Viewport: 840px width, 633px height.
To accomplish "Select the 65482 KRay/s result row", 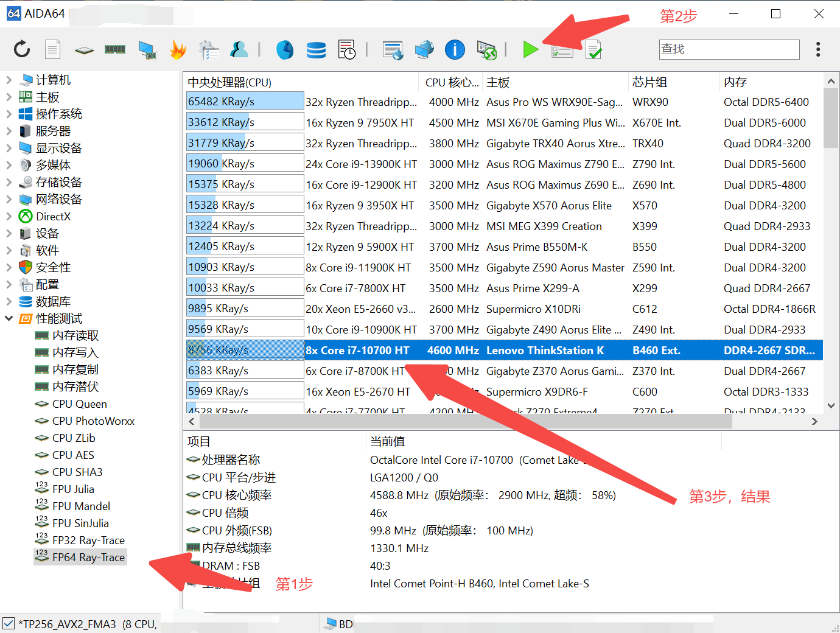I will [x=505, y=102].
